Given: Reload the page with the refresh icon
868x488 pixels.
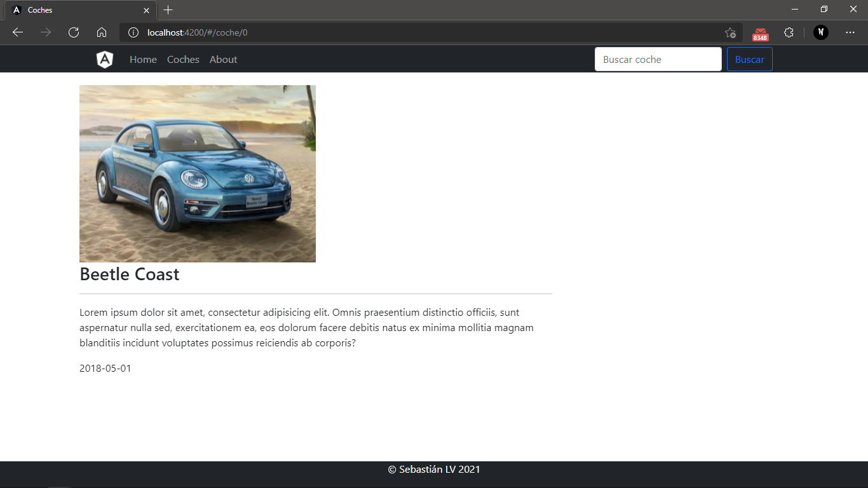Looking at the screenshot, I should pos(74,32).
